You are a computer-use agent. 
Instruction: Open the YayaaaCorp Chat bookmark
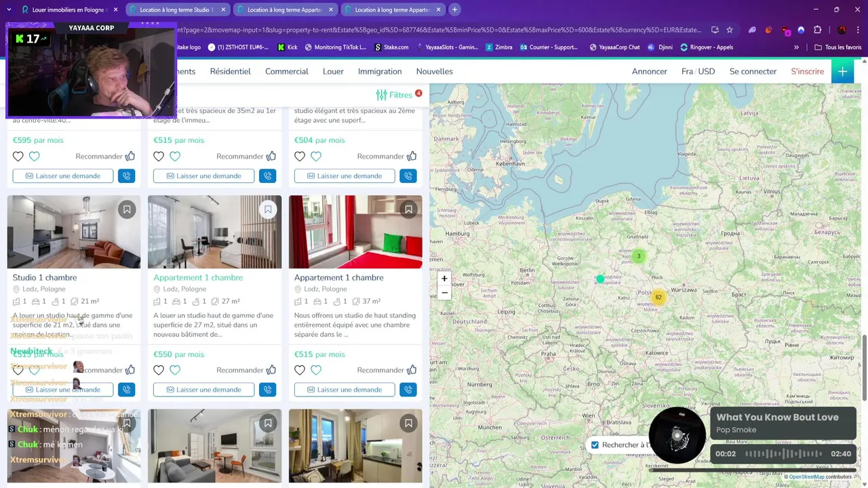(614, 47)
